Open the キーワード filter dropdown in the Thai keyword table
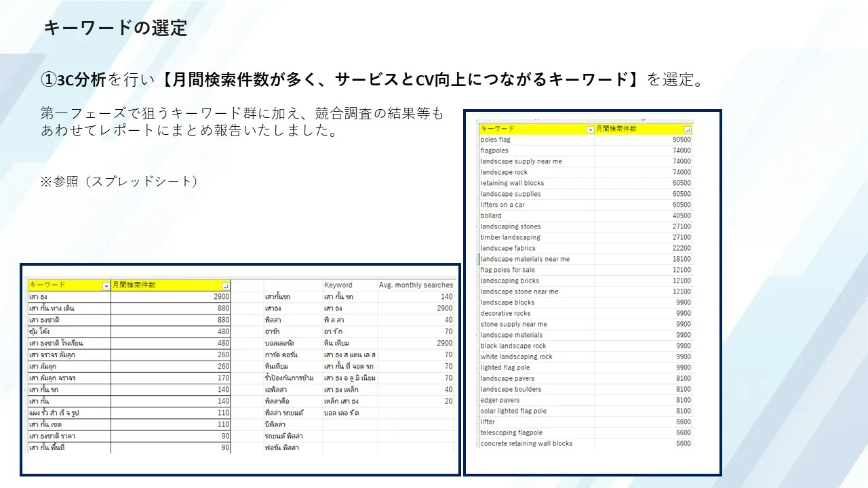This screenshot has height=488, width=868. 106,286
